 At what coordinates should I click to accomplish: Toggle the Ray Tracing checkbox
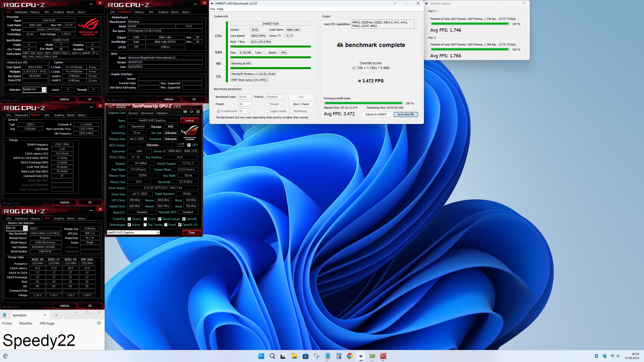(145, 225)
